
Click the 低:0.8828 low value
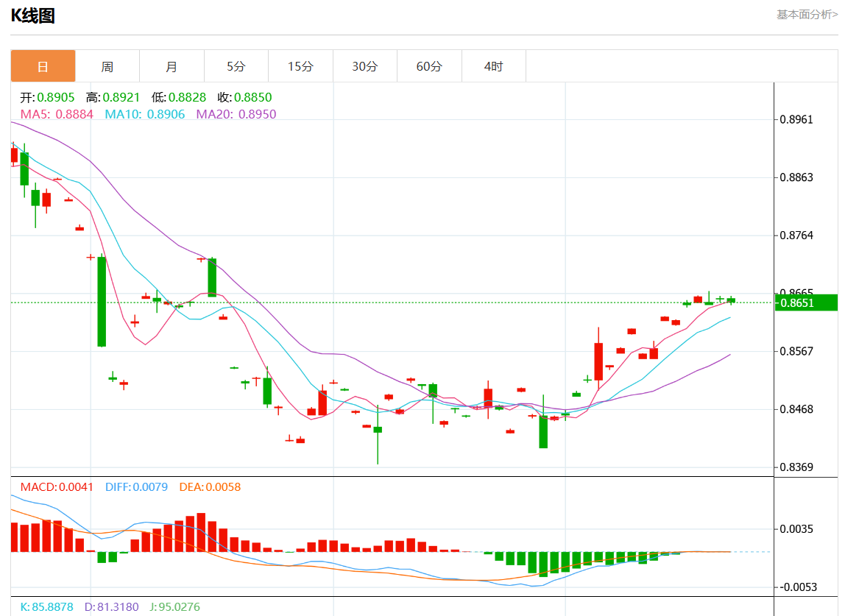pos(179,97)
